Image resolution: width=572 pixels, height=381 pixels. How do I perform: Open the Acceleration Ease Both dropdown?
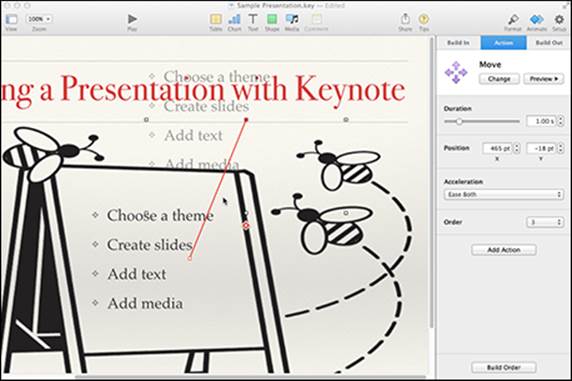click(x=504, y=195)
